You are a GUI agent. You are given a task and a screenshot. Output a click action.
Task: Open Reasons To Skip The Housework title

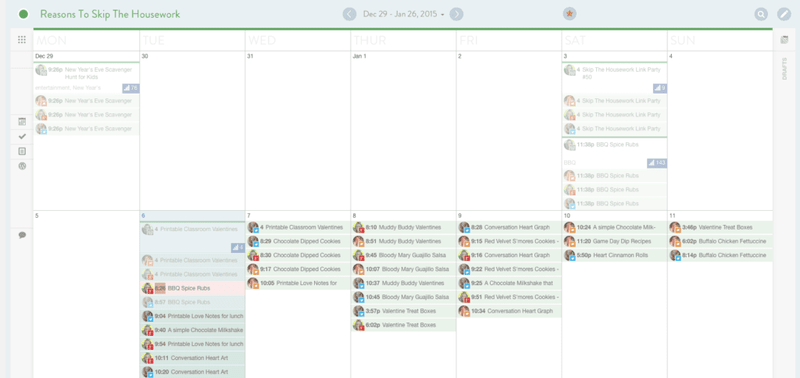click(x=110, y=14)
